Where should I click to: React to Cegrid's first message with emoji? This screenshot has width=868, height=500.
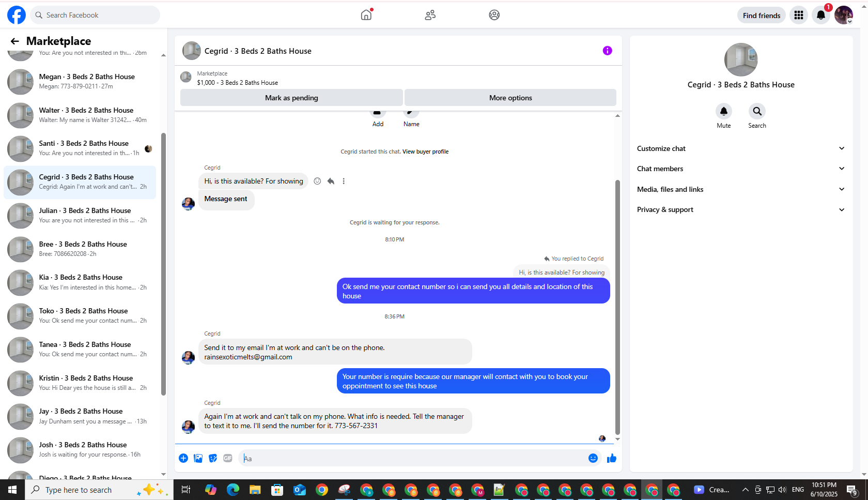(317, 181)
